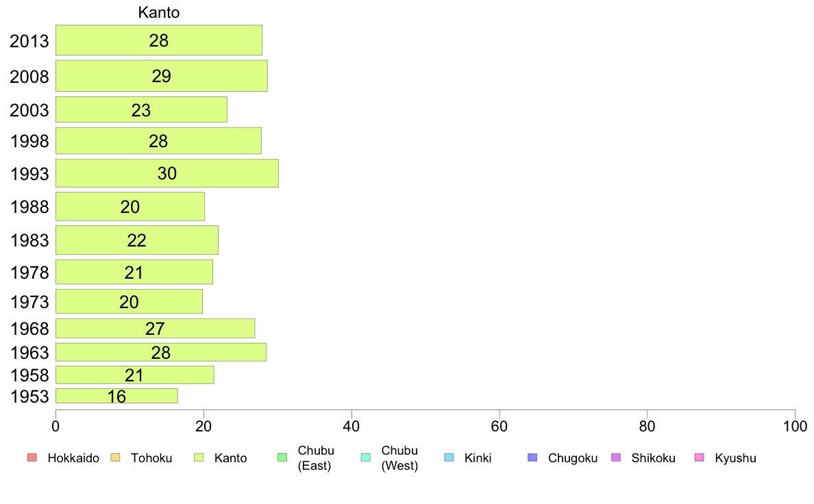Screen dimensions: 814x504
Task: Select the 2013 bar showing 28
Action: (x=159, y=40)
